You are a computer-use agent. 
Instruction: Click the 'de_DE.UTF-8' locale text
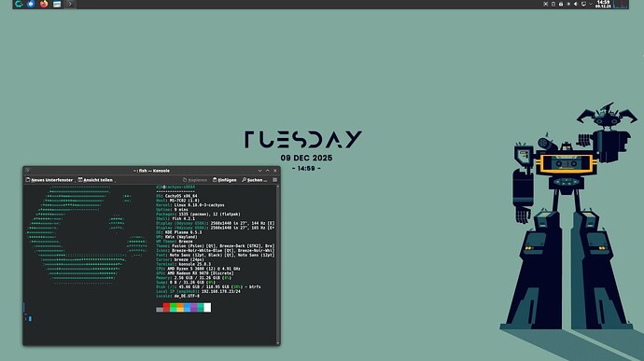pos(187,296)
